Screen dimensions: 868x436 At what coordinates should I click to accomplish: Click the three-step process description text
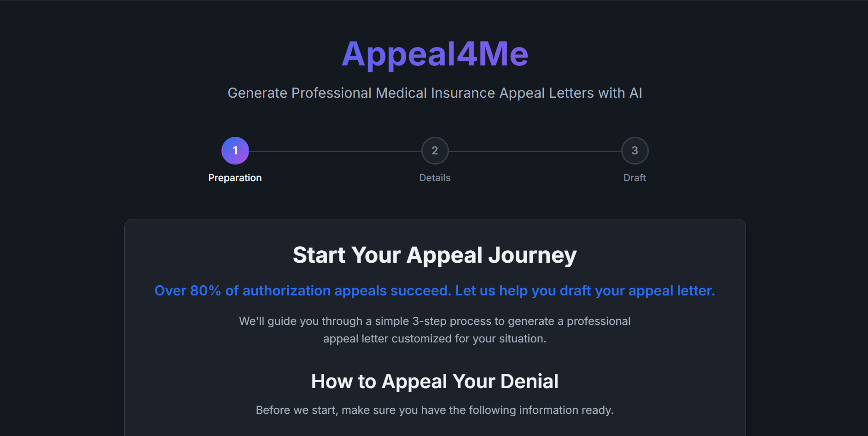(x=435, y=321)
